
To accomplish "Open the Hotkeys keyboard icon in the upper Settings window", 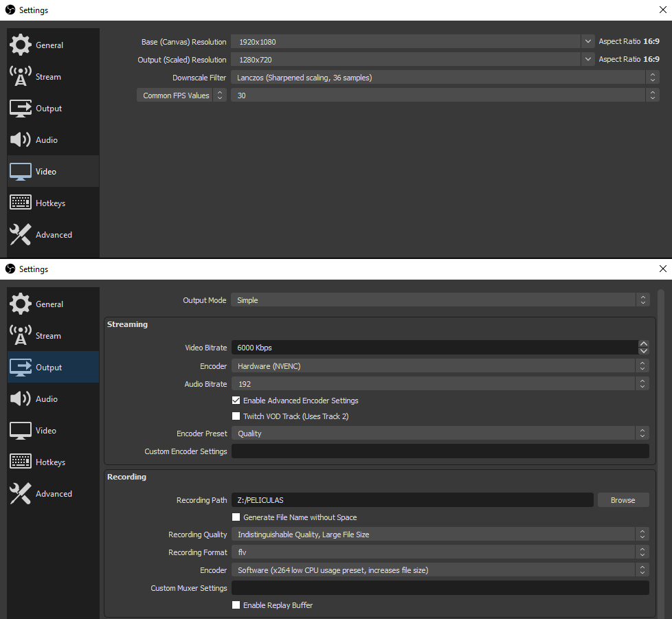I will point(21,203).
